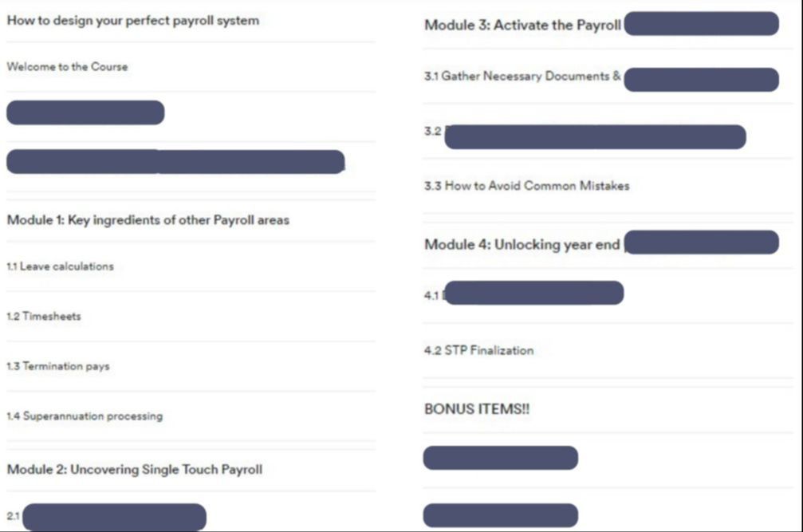Open lesson 3.3 How to Avoid Common Mistakes

(527, 185)
